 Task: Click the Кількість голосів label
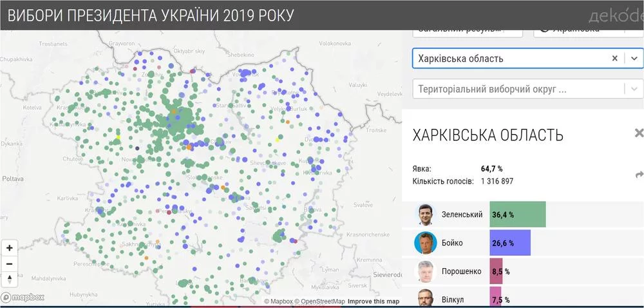[x=443, y=181]
